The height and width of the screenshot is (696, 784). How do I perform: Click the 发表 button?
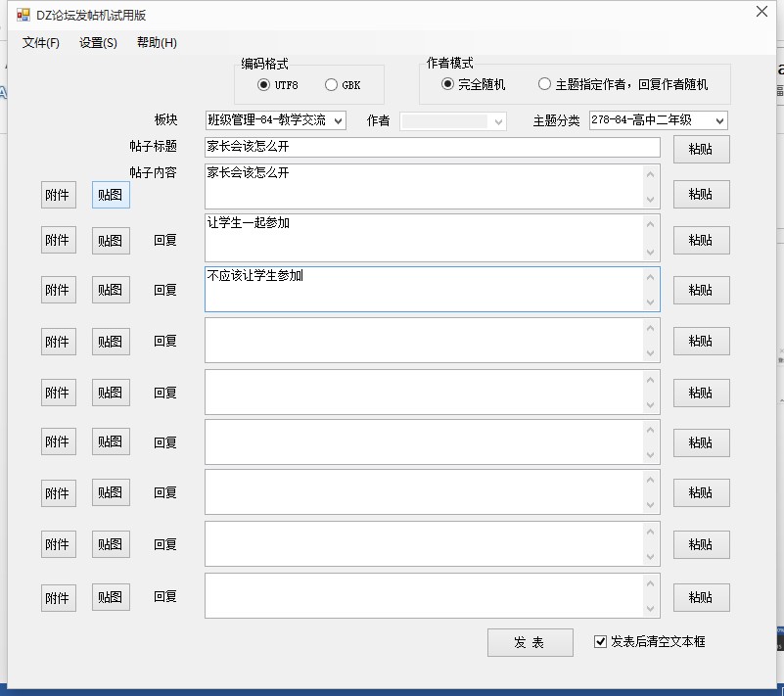pyautogui.click(x=530, y=642)
